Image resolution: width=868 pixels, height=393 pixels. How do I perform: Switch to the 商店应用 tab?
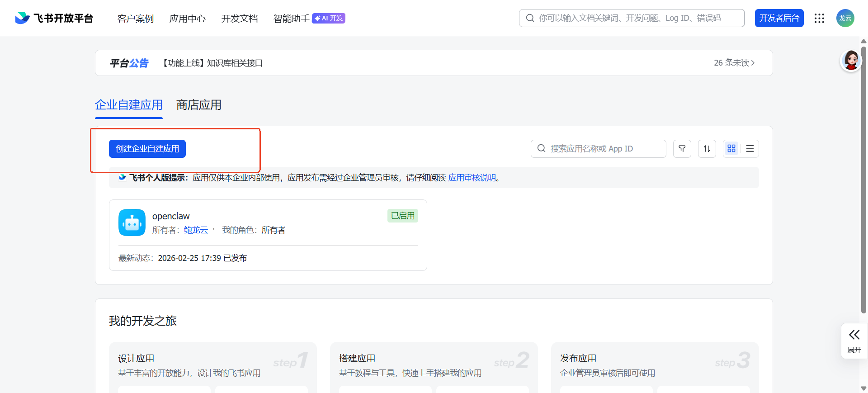tap(198, 105)
